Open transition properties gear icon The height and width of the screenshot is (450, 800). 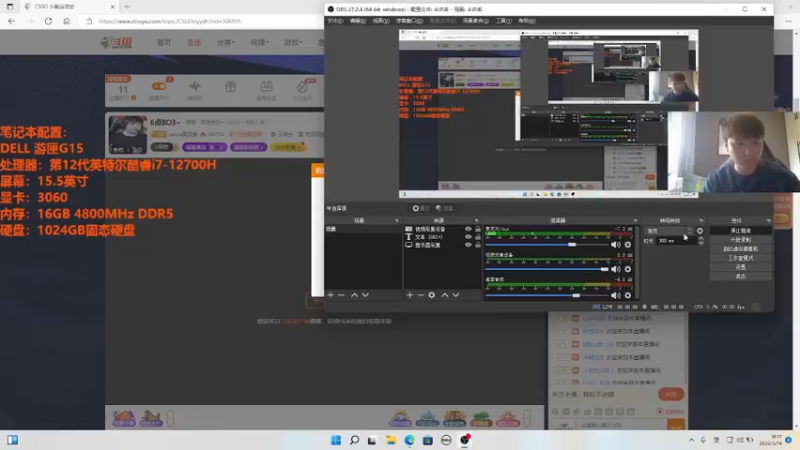(x=700, y=231)
